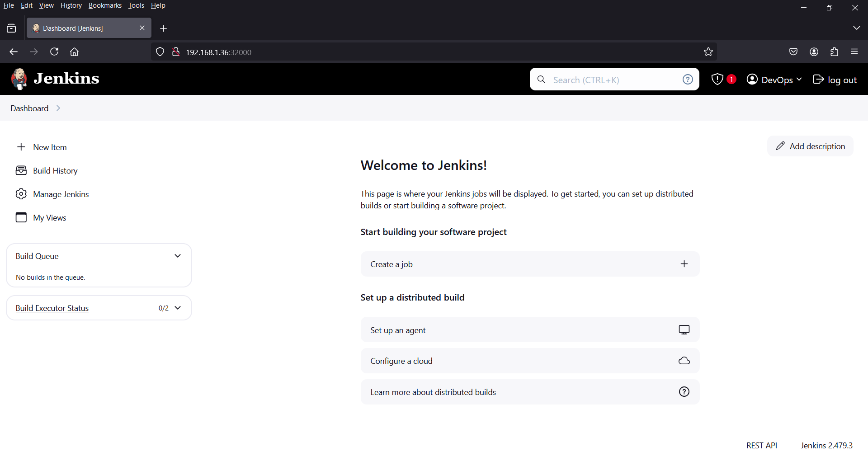Image resolution: width=868 pixels, height=461 pixels.
Task: Click the Add description button
Action: point(810,146)
